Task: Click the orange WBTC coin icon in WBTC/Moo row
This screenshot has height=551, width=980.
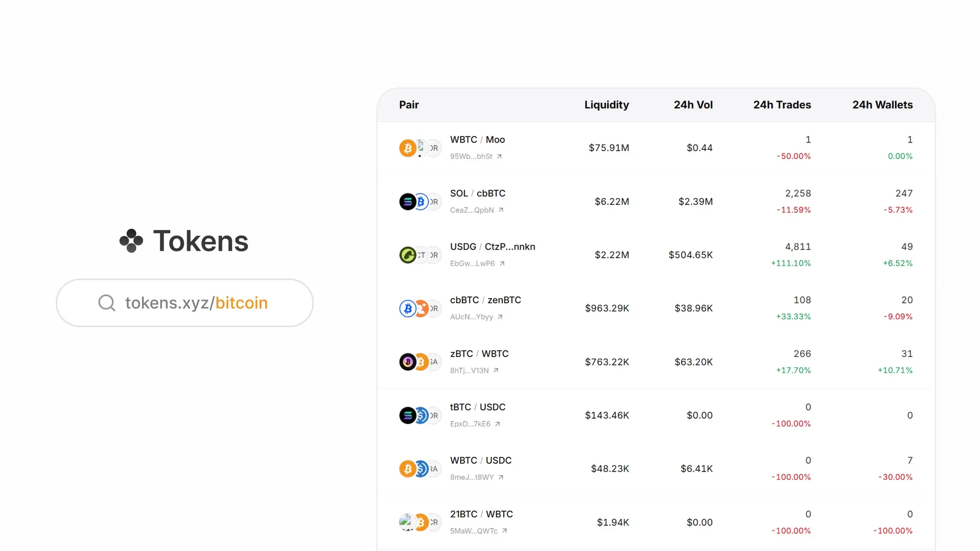Action: tap(408, 148)
